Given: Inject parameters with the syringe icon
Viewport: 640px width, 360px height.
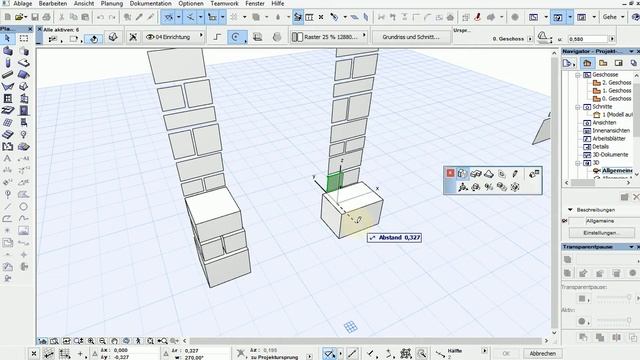Looking at the screenshot, I should click(x=151, y=17).
